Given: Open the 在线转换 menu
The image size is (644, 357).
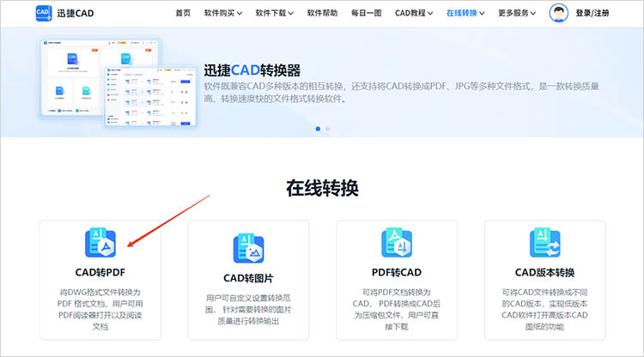Looking at the screenshot, I should (x=465, y=13).
